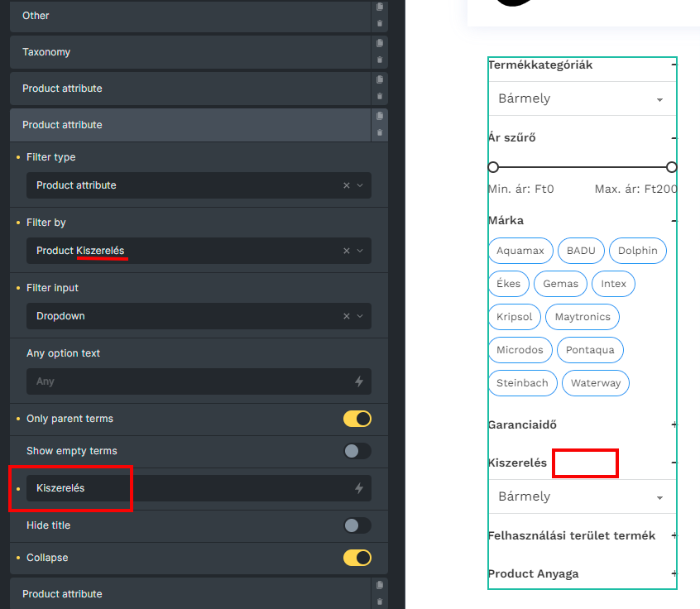Open dynamic tags for the Kiszerelés title field
Screen dimensions: 700x609
358,489
